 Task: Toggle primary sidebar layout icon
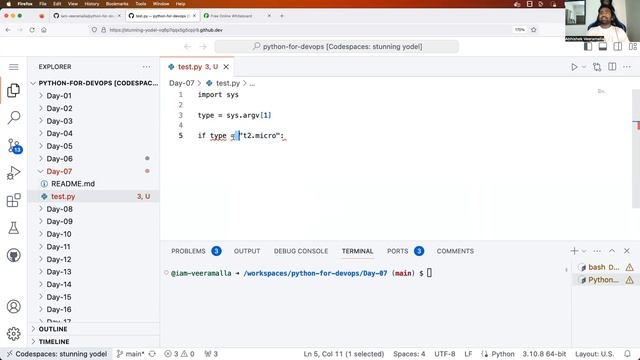click(x=588, y=47)
